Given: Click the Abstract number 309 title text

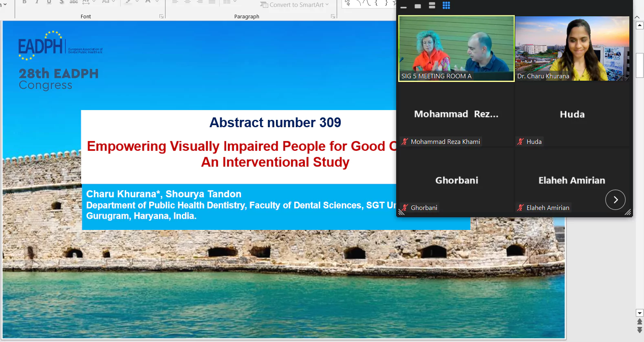Looking at the screenshot, I should click(275, 123).
